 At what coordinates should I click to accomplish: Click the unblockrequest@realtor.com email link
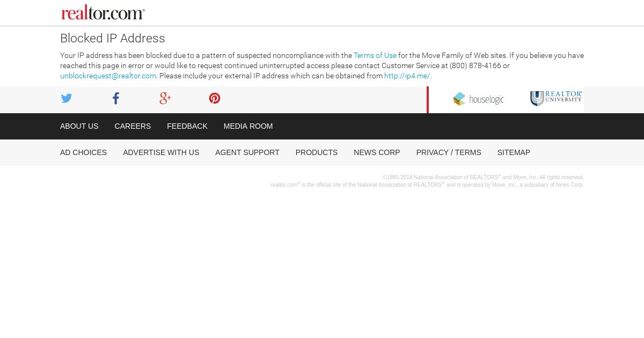click(108, 76)
